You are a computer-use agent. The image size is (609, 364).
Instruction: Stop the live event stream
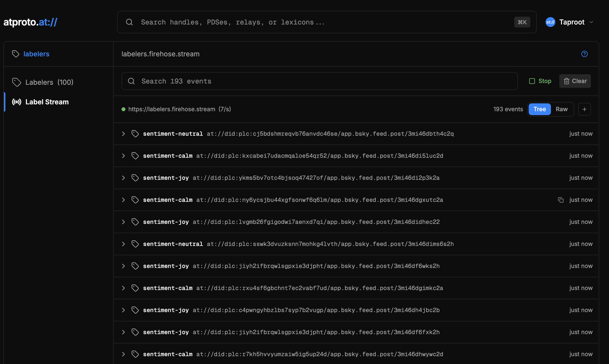tap(540, 81)
